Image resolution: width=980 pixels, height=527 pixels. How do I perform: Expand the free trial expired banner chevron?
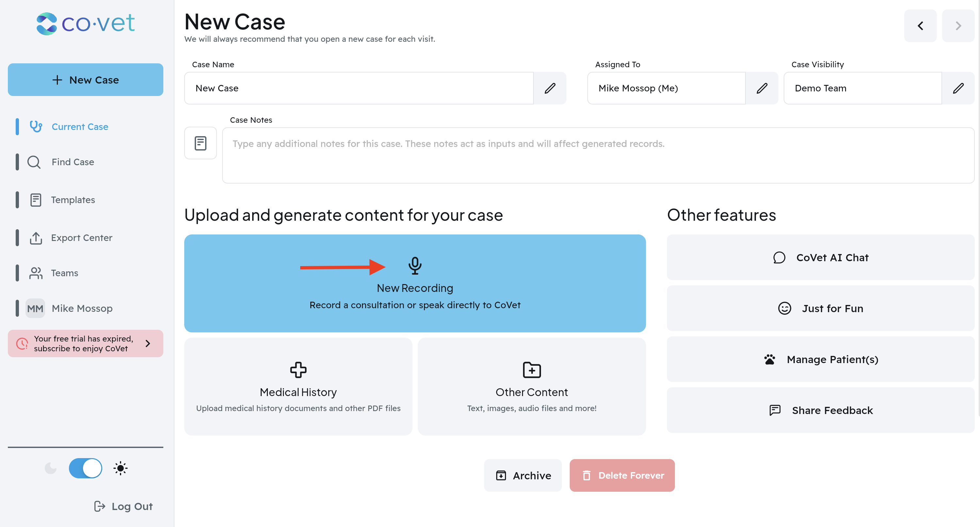pos(148,343)
